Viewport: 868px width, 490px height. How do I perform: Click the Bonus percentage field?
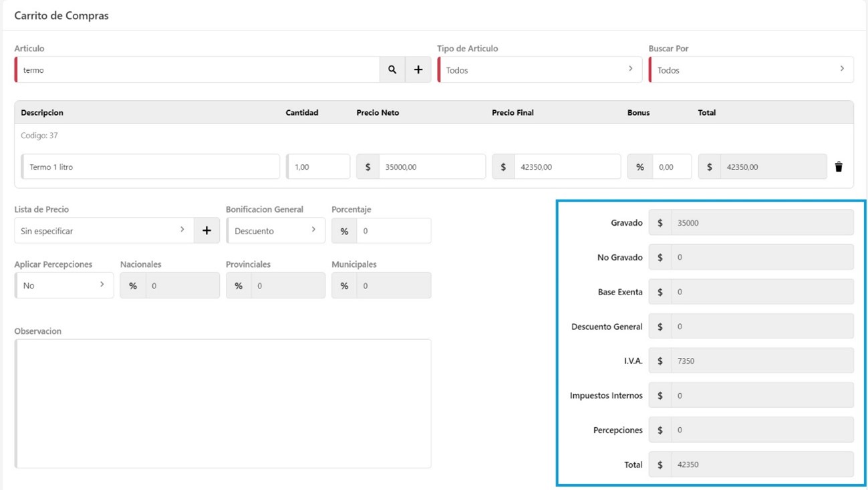click(671, 167)
